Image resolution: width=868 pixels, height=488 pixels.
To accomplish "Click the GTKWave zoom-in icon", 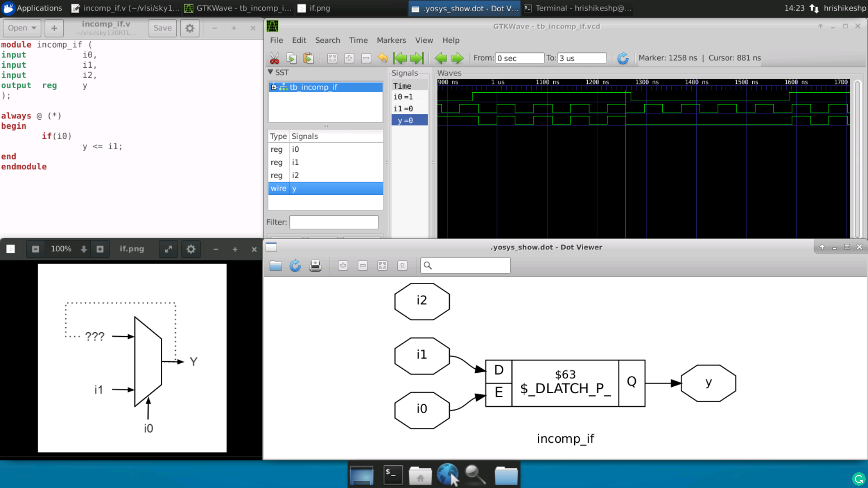I will pos(349,58).
